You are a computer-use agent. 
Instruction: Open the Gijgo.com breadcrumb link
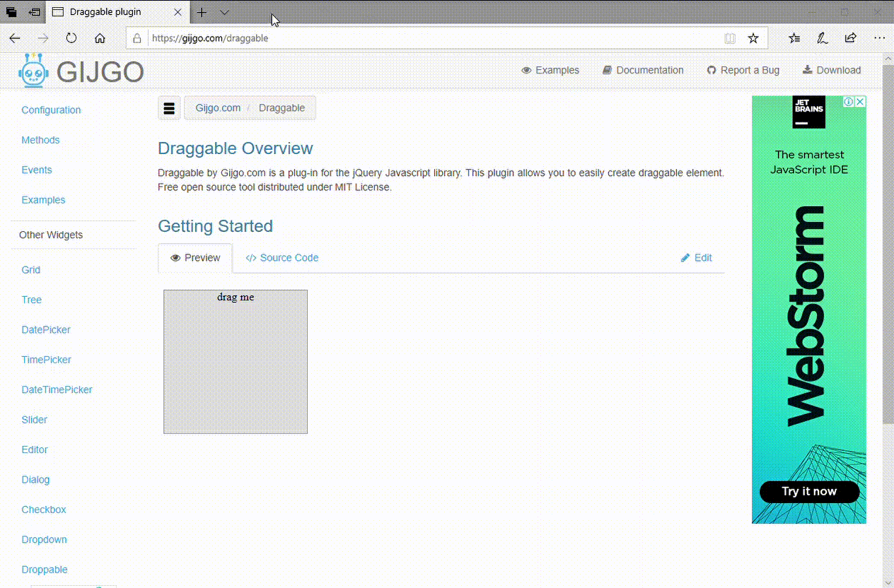[218, 107]
